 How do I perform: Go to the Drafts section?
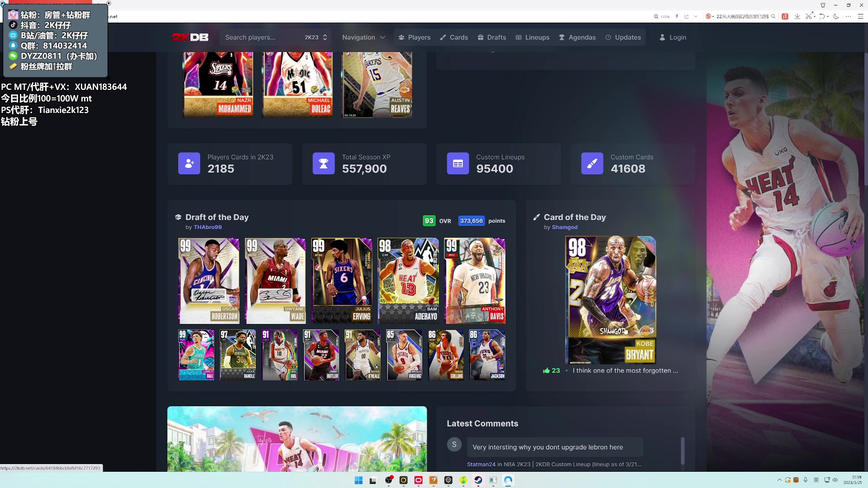point(492,37)
